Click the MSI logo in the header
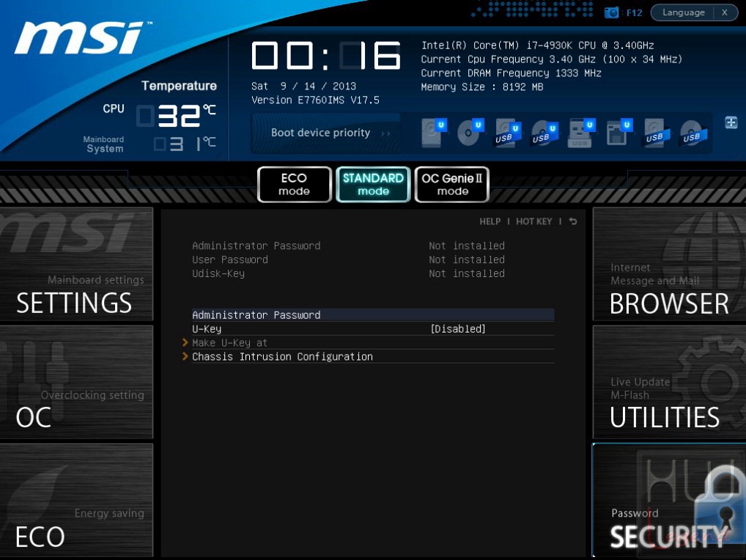Viewport: 746px width, 560px height. 84,37
